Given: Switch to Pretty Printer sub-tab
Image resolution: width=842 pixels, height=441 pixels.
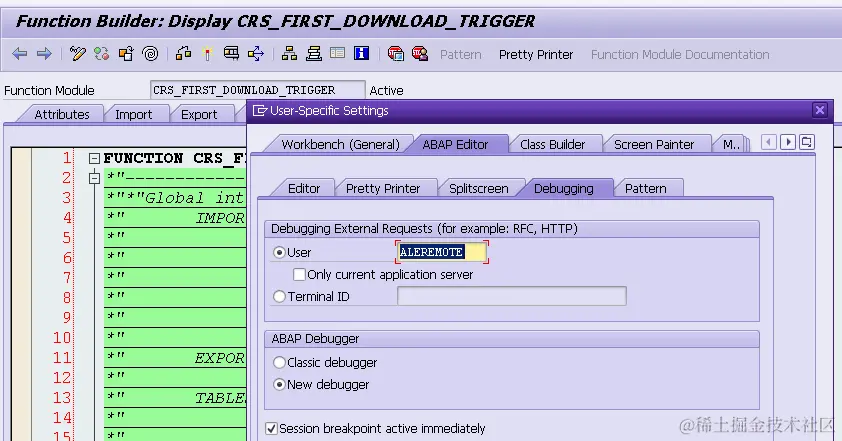Looking at the screenshot, I should tap(383, 189).
